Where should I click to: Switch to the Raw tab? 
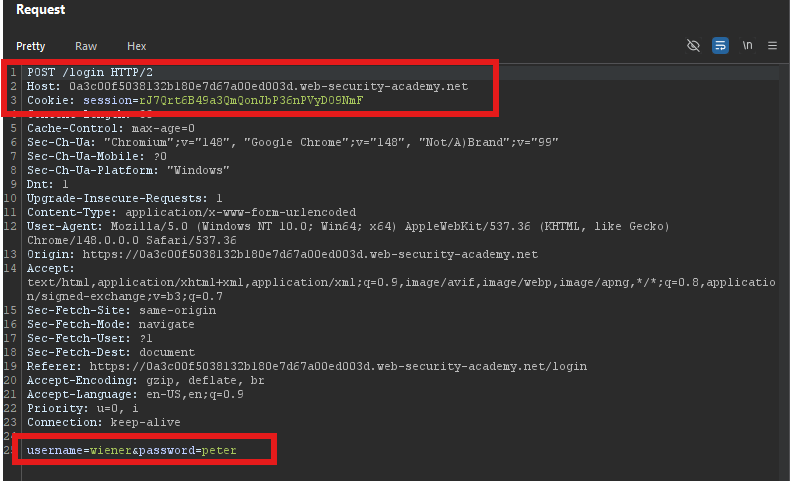86,46
